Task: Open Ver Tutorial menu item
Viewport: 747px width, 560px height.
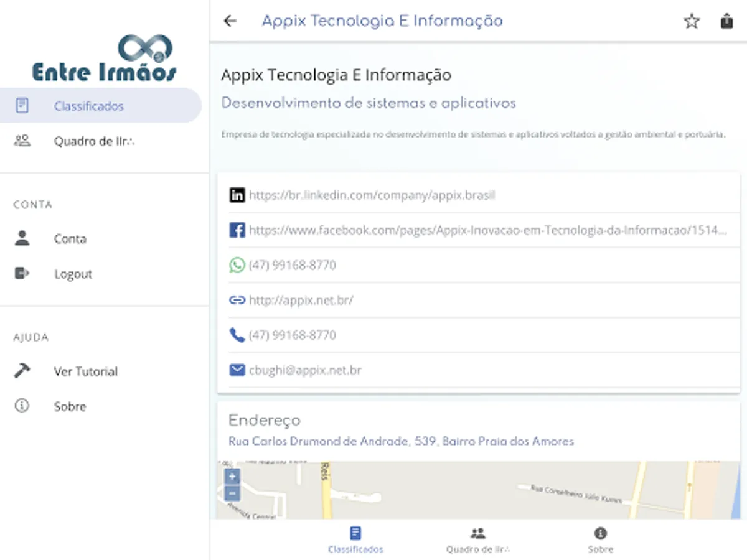Action: (101, 371)
